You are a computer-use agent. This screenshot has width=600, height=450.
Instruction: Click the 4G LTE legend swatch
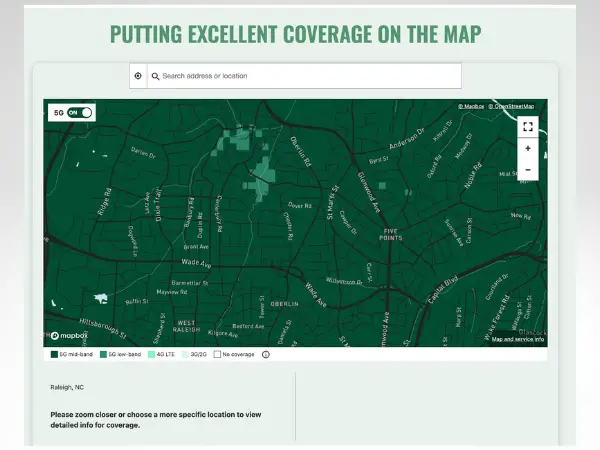point(151,354)
